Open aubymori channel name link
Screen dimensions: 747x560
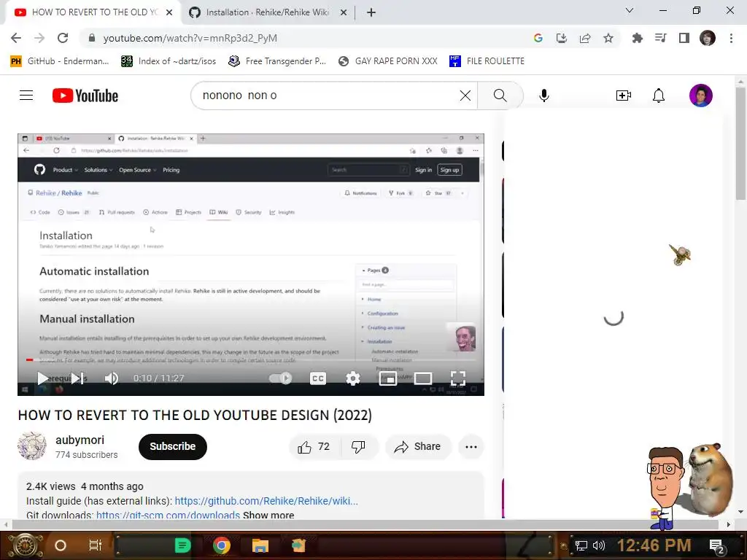80,440
